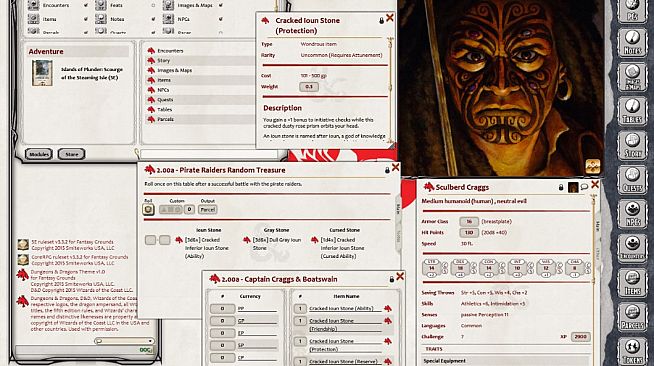
Task: Open link icon for Cracked Ioun Stone (Protection) row
Action: [388, 341]
